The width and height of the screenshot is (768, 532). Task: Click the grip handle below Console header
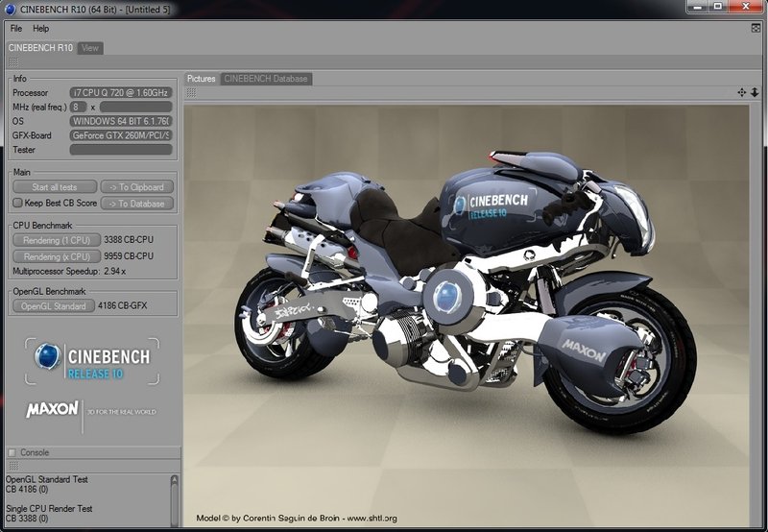pos(13,466)
